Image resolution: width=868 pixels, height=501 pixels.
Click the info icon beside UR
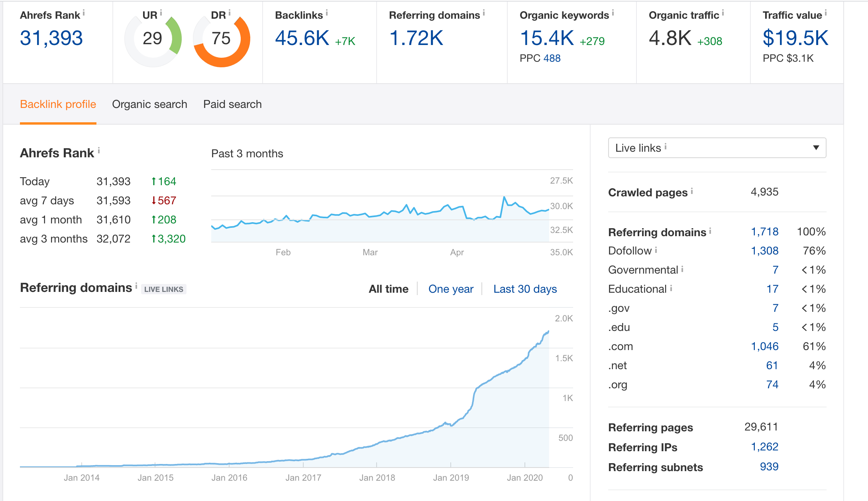[161, 13]
